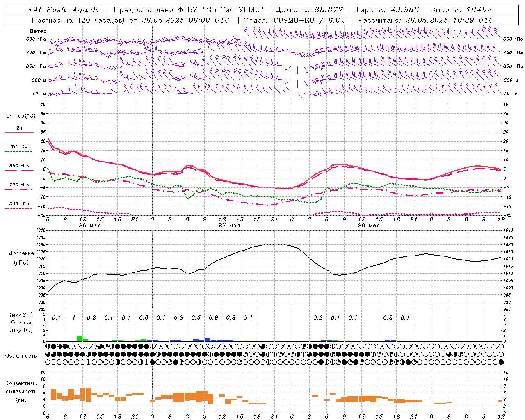Click the Осадки precipitation label
The image size is (525, 420).
[x=21, y=322]
